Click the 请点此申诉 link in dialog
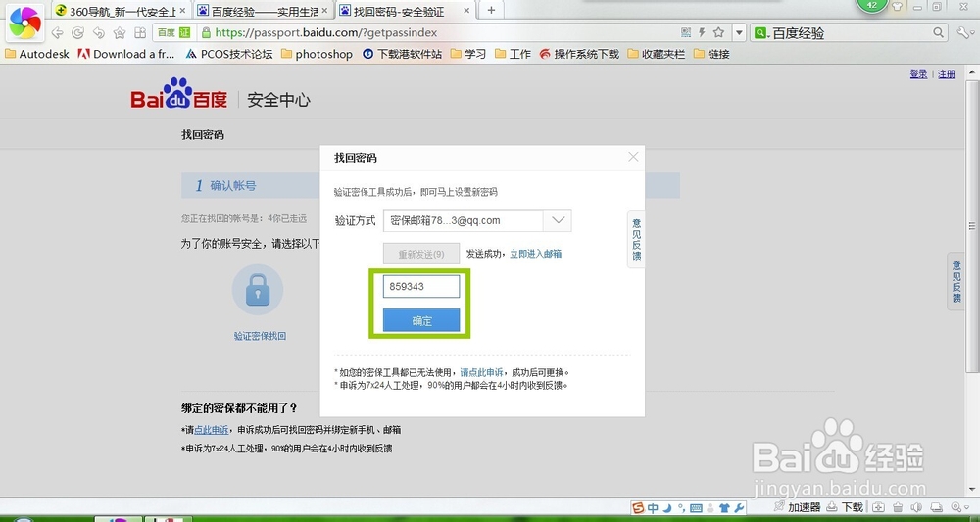Screen dimensions: 980x522 click(x=481, y=373)
